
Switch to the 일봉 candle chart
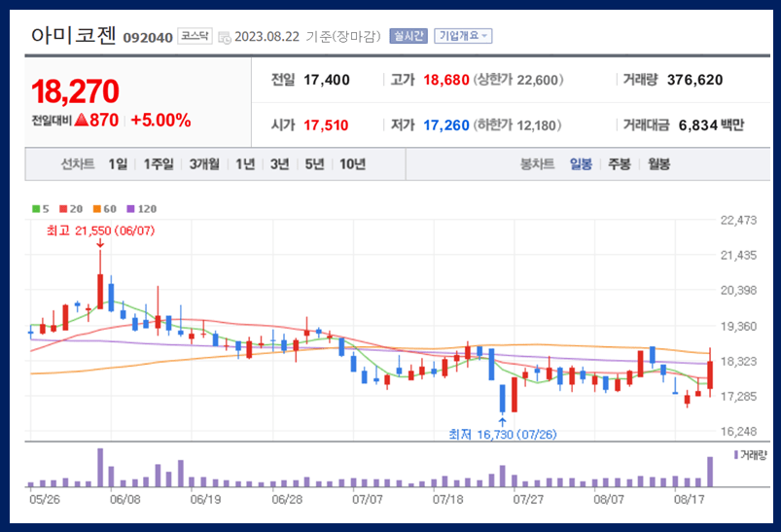(x=581, y=164)
